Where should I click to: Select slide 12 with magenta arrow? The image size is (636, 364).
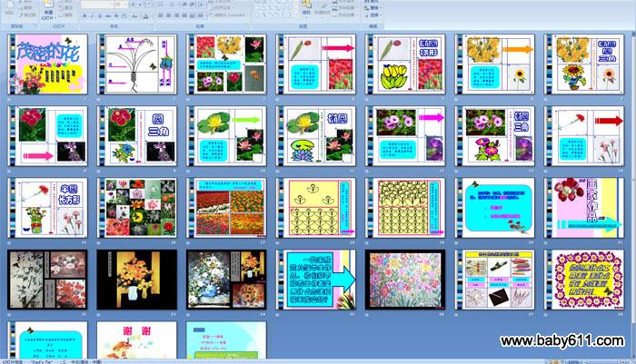click(405, 136)
